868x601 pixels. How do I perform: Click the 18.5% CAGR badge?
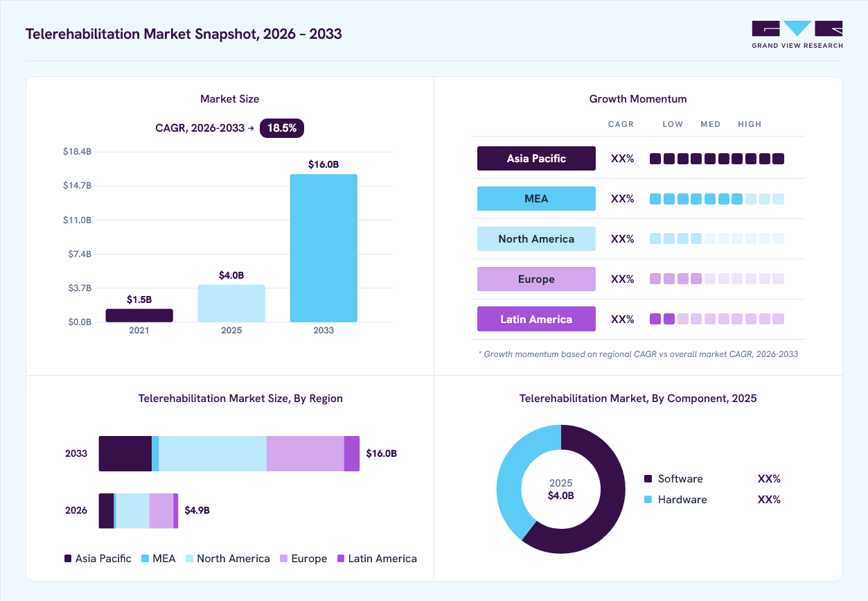click(282, 128)
